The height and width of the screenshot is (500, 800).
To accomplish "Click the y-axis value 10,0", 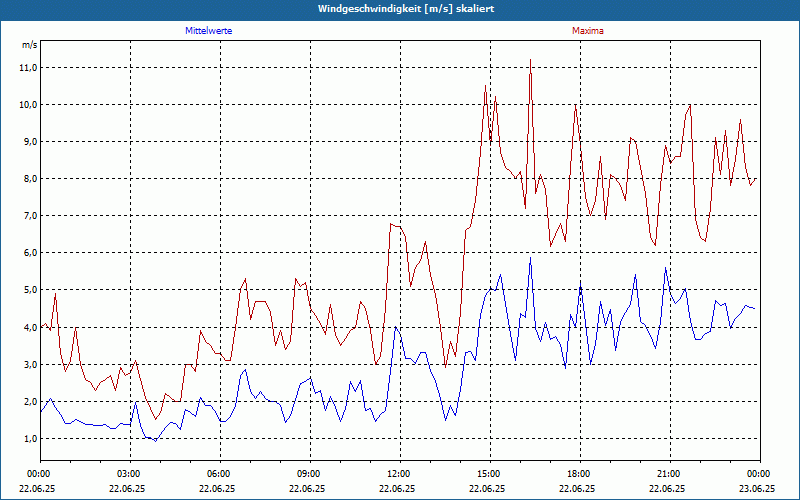I will 29,105.
